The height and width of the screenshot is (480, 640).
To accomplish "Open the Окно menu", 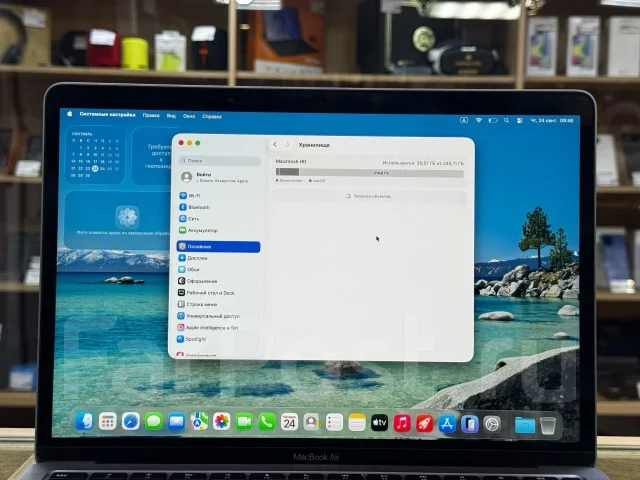I will 189,116.
